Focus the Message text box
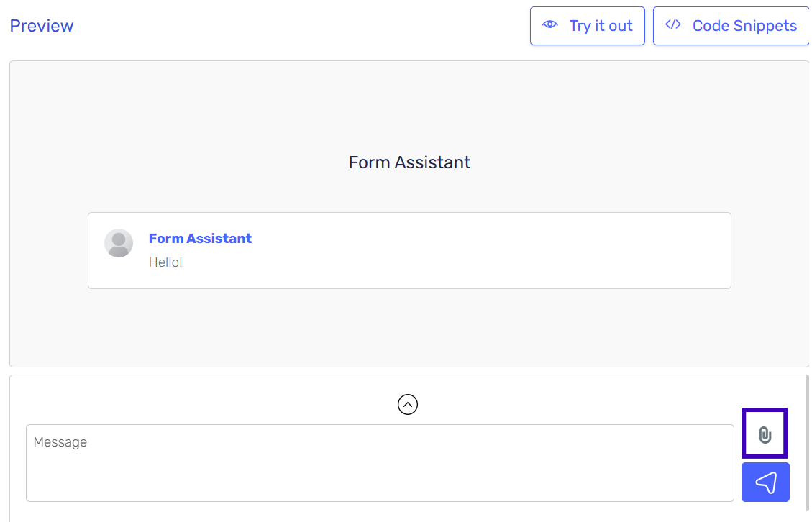Image resolution: width=812 pixels, height=522 pixels. click(x=380, y=463)
